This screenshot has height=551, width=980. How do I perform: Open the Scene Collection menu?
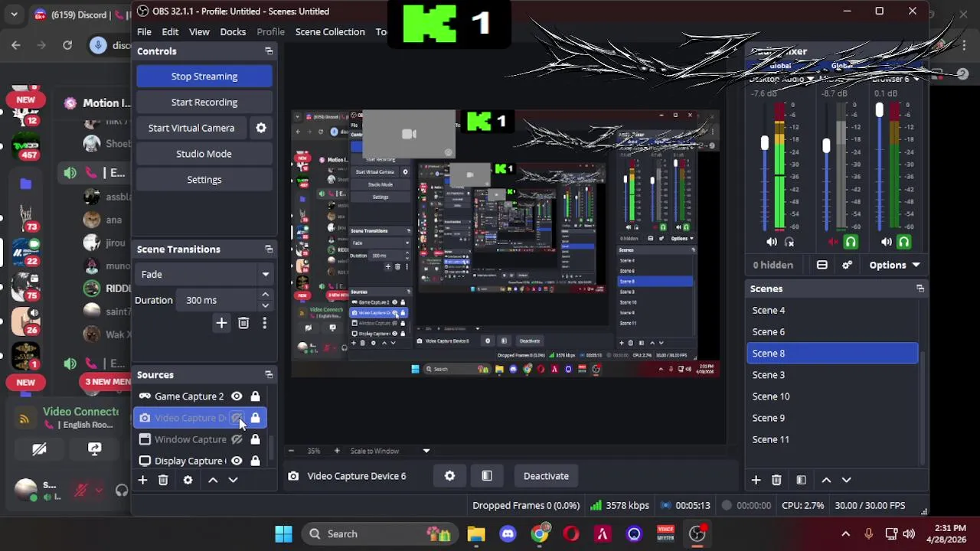pyautogui.click(x=330, y=31)
